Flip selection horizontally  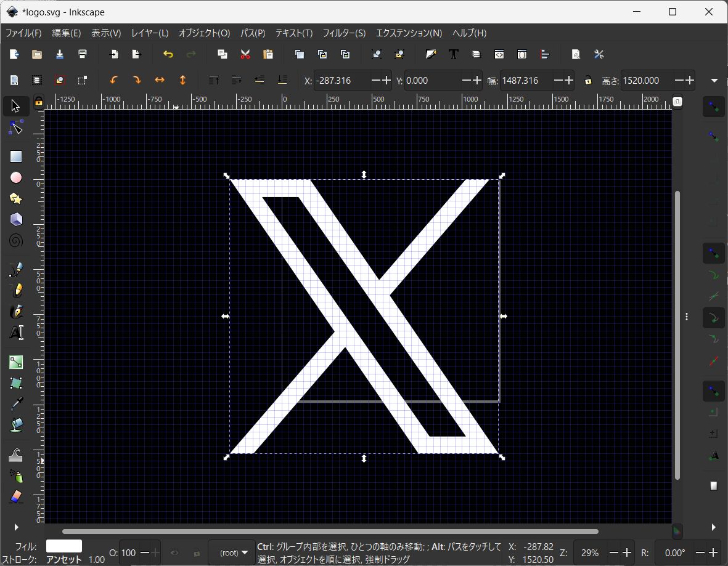[160, 80]
